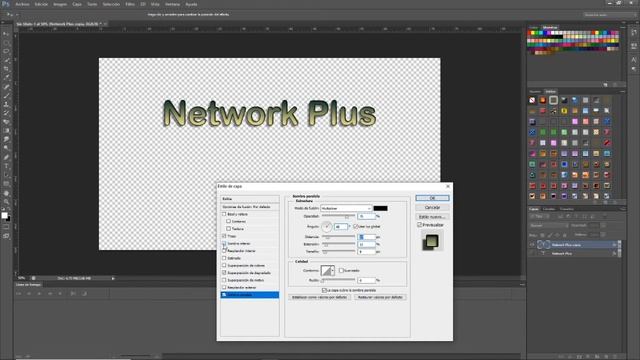Open the Filtro menu
The height and width of the screenshot is (360, 640).
pyautogui.click(x=130, y=4)
